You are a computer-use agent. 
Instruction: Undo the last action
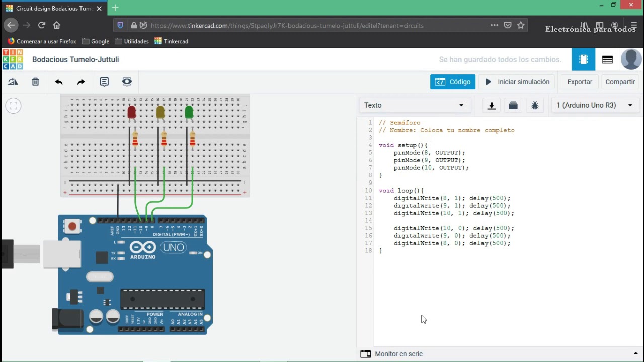coord(59,82)
